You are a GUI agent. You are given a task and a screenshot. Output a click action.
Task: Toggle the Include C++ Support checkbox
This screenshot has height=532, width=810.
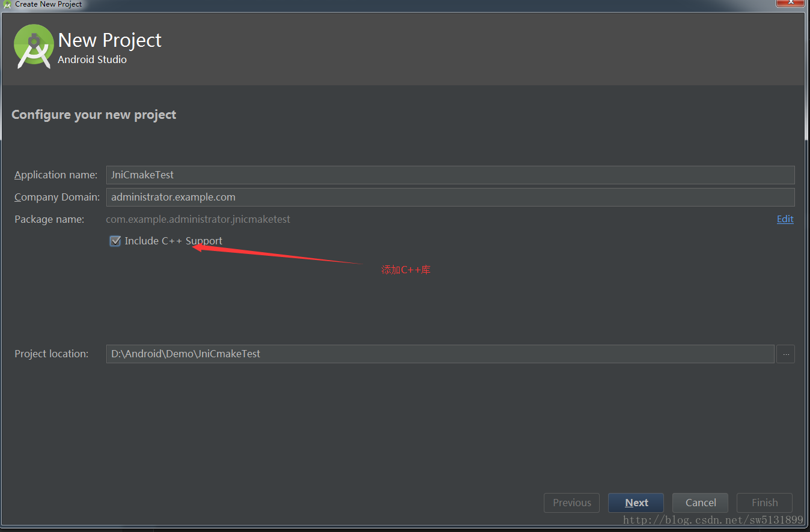pyautogui.click(x=115, y=241)
